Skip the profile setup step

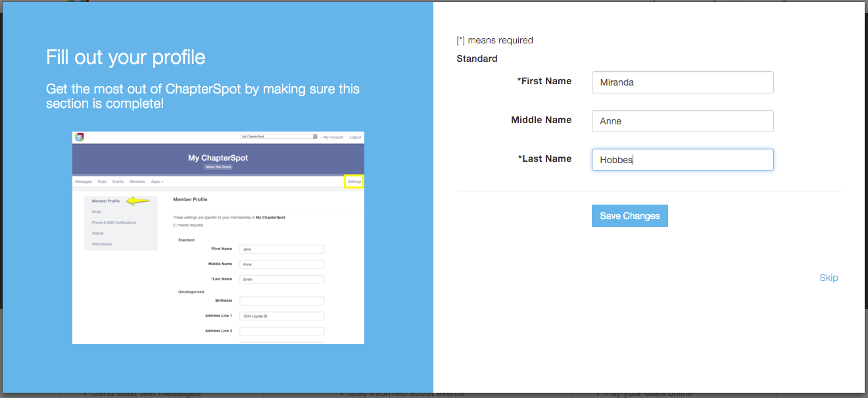point(829,278)
